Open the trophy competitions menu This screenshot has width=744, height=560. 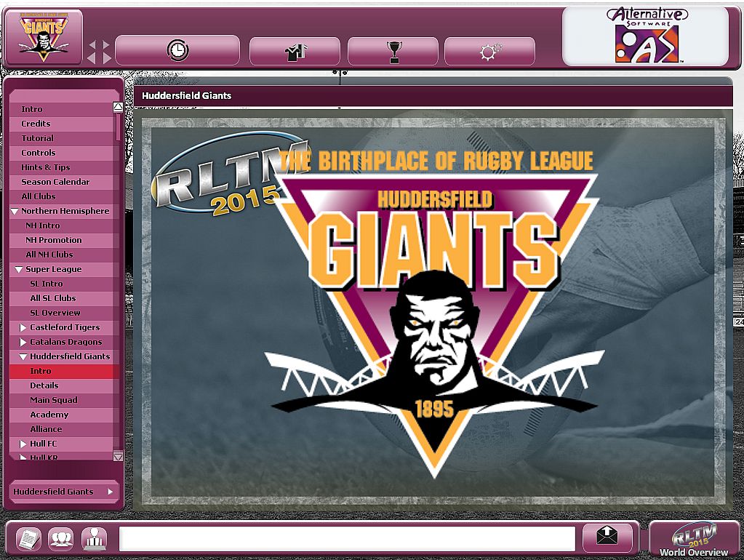point(393,51)
